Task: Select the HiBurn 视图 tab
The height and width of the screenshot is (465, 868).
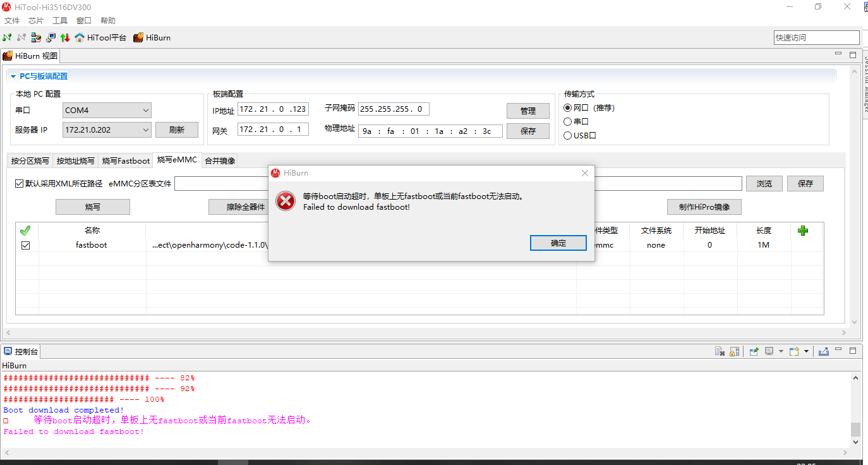Action: pyautogui.click(x=30, y=56)
